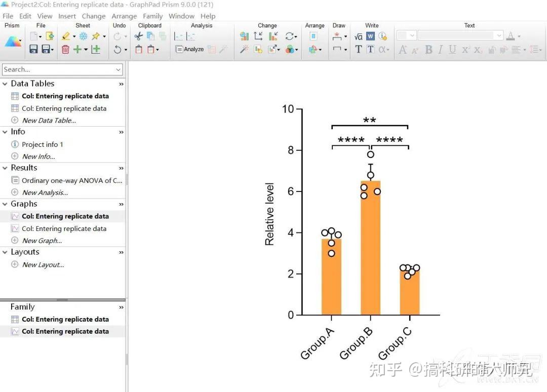
Task: Open the text color picker A icon
Action: tap(511, 36)
